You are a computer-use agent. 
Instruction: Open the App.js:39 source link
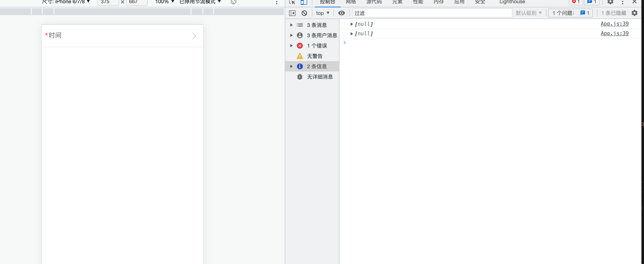coord(614,23)
